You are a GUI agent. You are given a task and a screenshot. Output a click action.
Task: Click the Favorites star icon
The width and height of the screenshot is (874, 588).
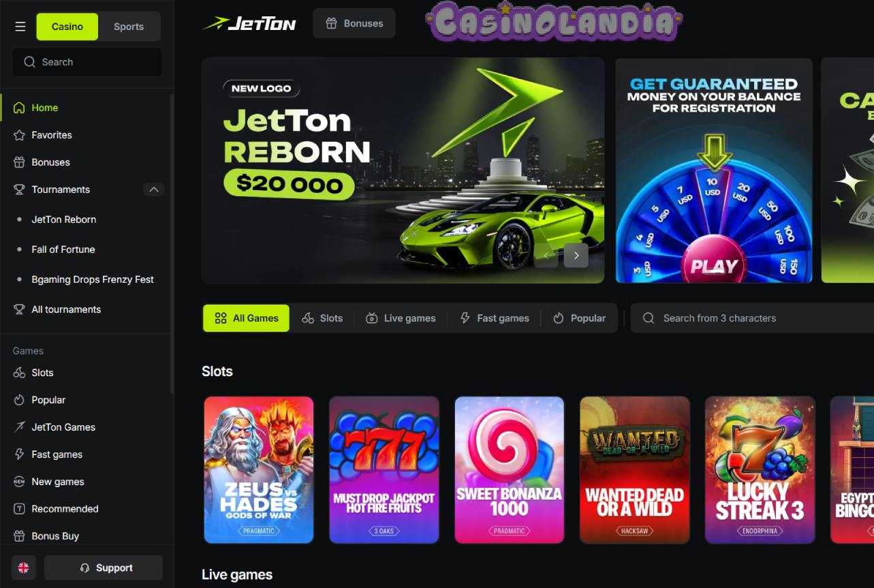point(19,135)
